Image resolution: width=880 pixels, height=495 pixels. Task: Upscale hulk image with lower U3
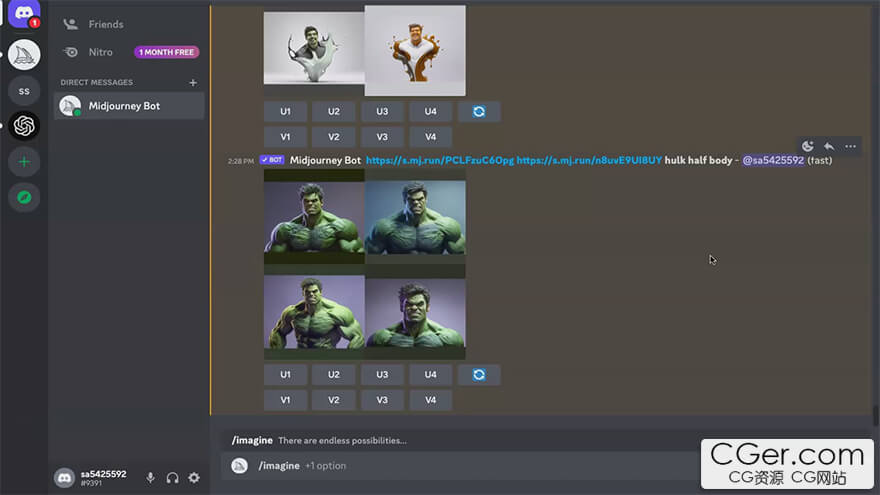pos(382,375)
